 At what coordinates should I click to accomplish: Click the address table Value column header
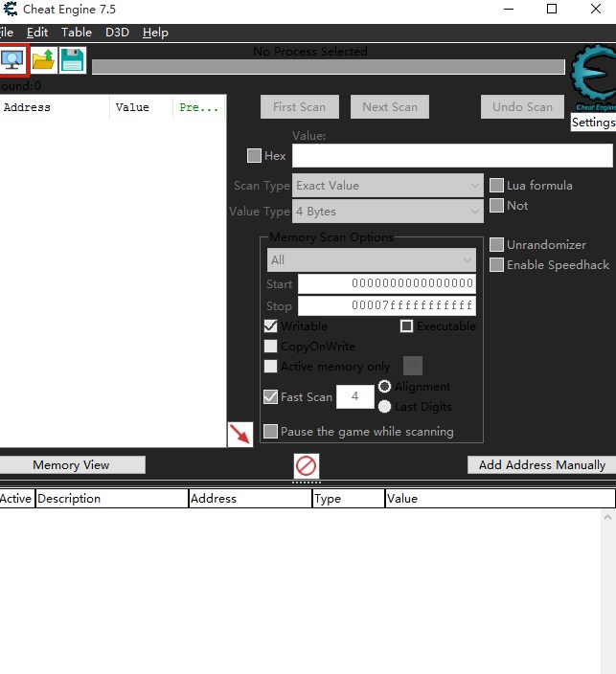(x=500, y=499)
